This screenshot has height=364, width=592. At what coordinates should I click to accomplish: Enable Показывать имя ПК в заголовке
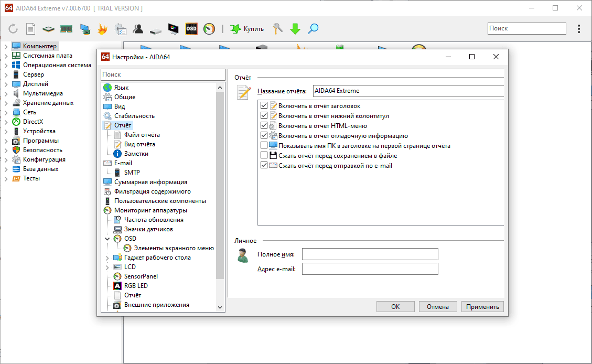(264, 145)
